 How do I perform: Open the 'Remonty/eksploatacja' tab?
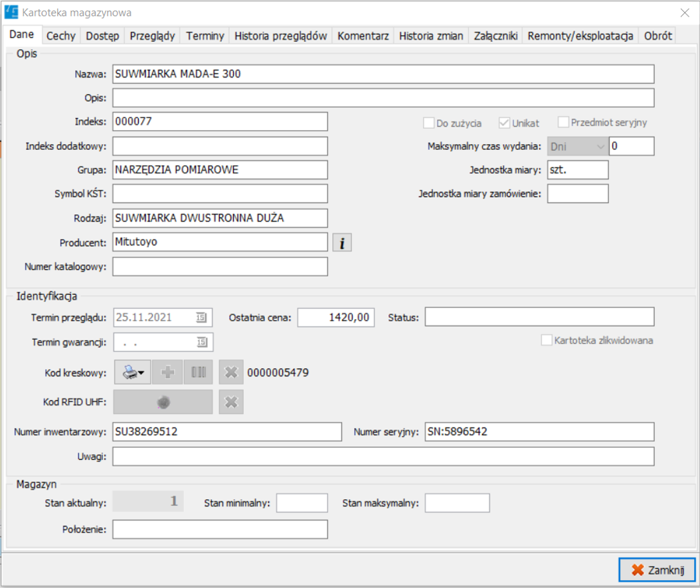click(580, 37)
